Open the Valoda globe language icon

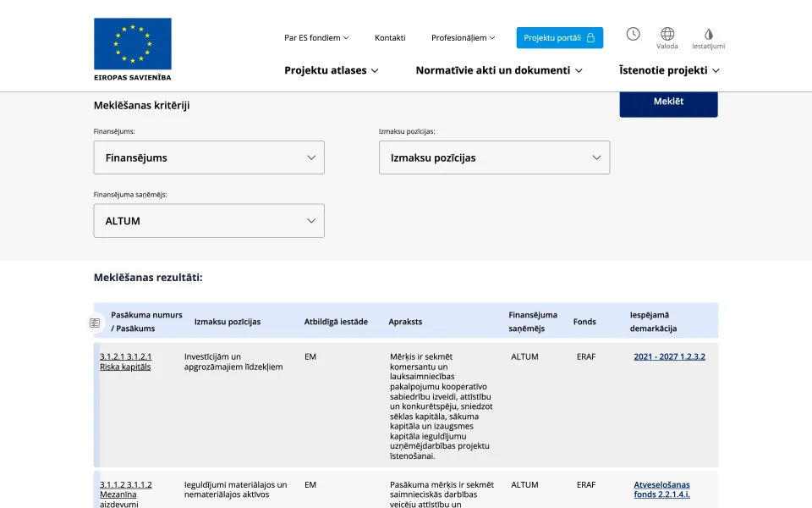click(667, 38)
